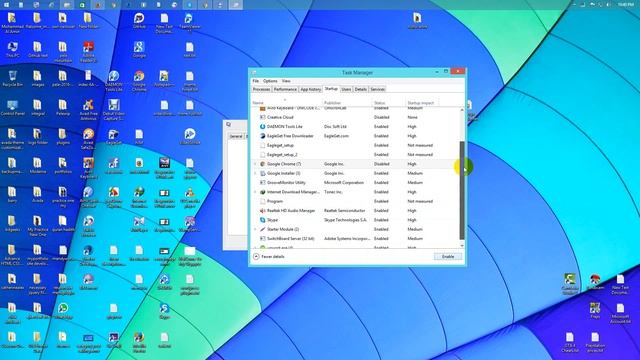Open the GitHub desktop shortcut
Viewport: 640px width, 360px height.
(x=139, y=20)
